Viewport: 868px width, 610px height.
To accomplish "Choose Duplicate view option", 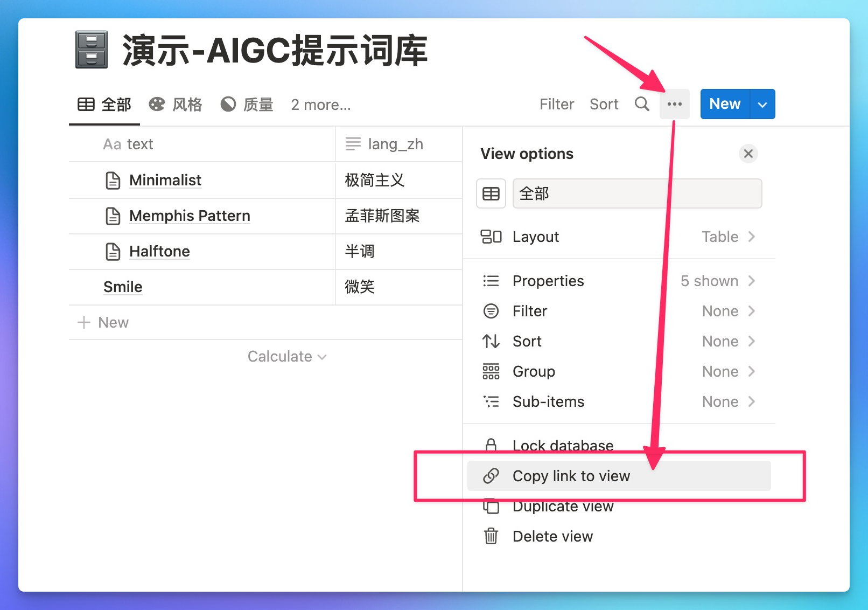I will (x=563, y=507).
